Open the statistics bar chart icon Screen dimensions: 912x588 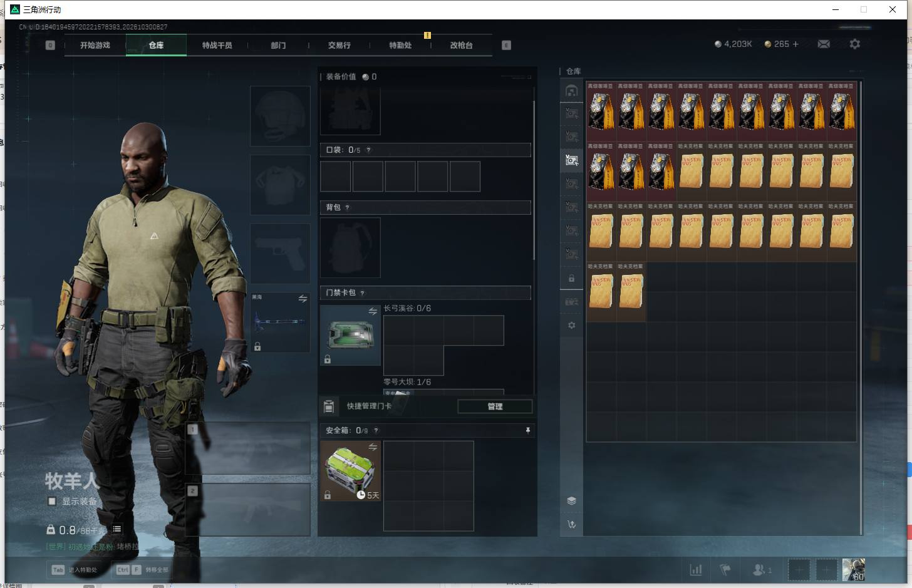pos(696,570)
